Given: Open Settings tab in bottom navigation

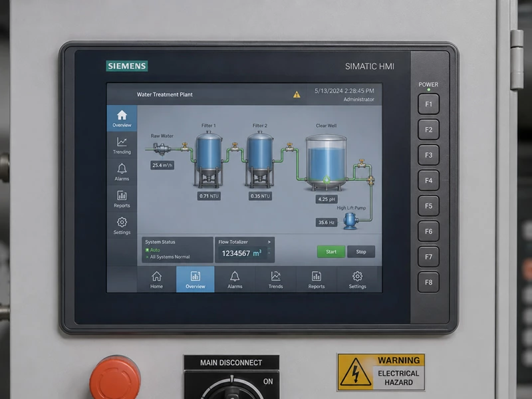Looking at the screenshot, I should (x=357, y=279).
